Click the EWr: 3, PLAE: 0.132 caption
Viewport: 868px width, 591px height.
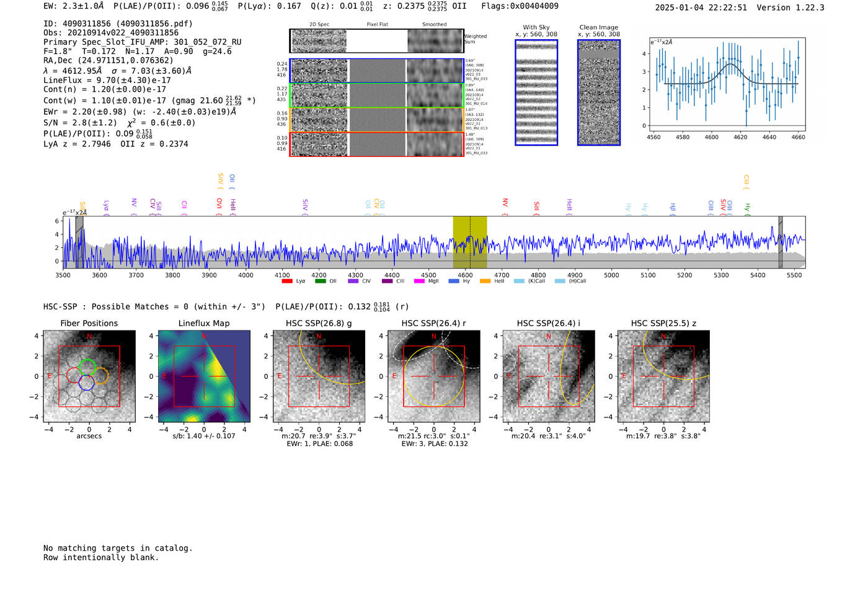435,444
